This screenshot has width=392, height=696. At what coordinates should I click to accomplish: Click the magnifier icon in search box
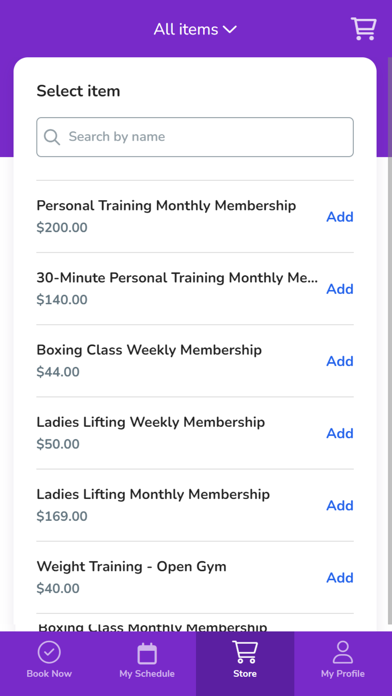pos(52,137)
